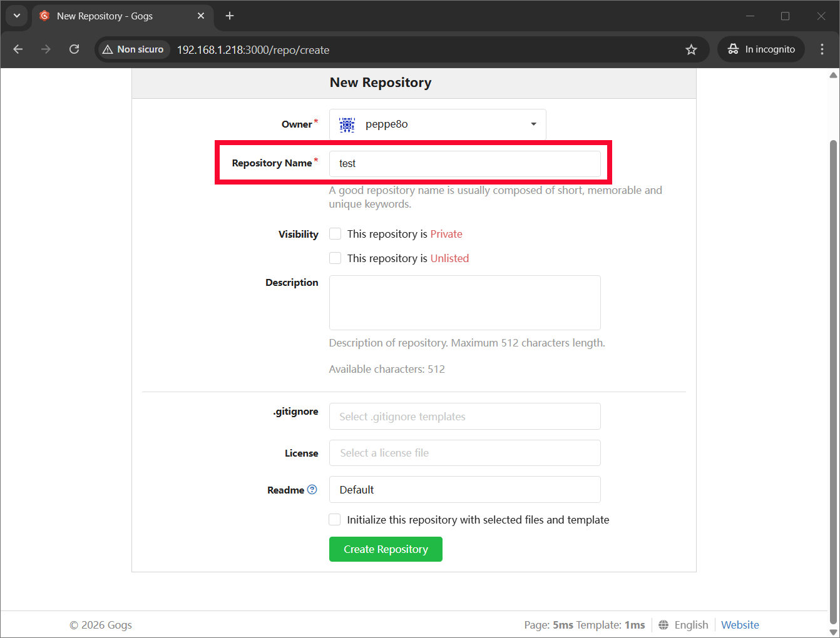Click the globe icon next to English
Screen dimensions: 840x638
tap(662, 624)
